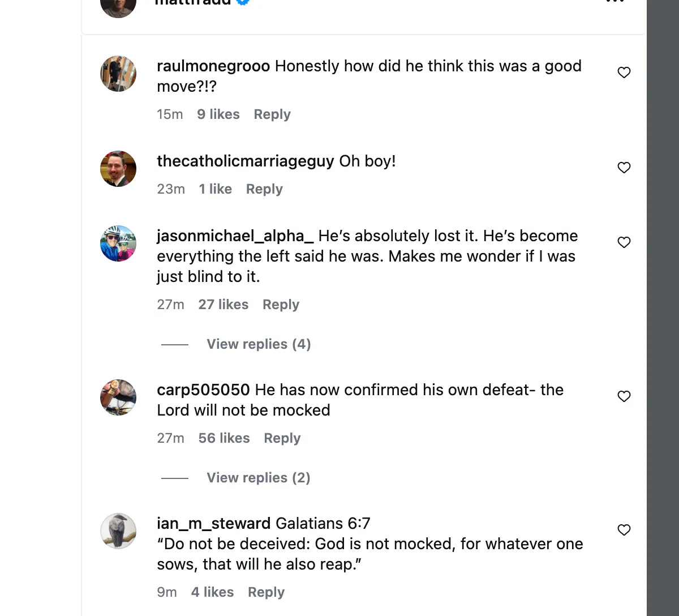Viewport: 679px width, 616px height.
Task: Open thecatholicmarriageguy's avatar
Action: 118,169
